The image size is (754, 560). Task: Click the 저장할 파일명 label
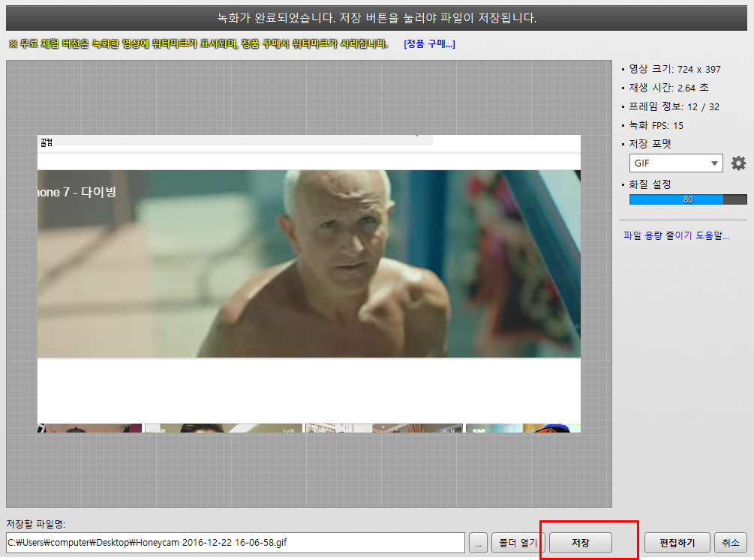click(x=35, y=524)
